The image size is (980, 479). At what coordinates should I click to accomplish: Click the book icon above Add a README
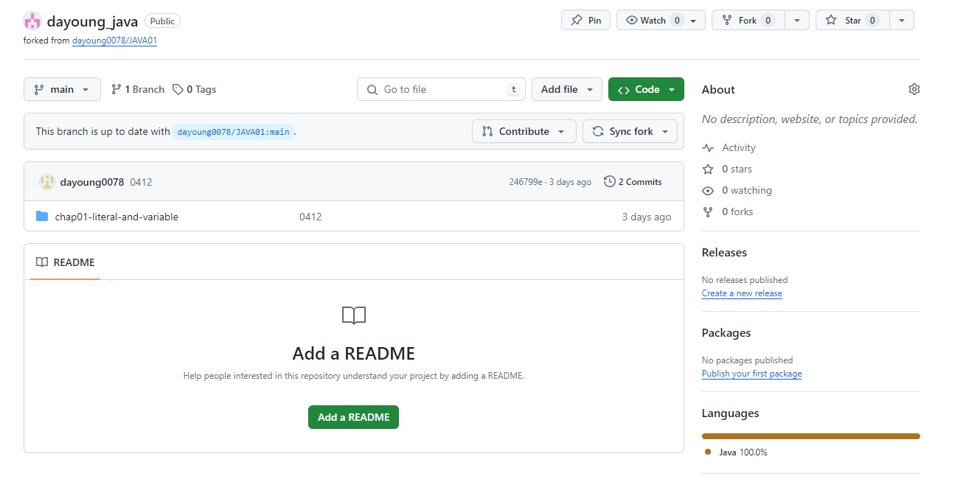354,316
